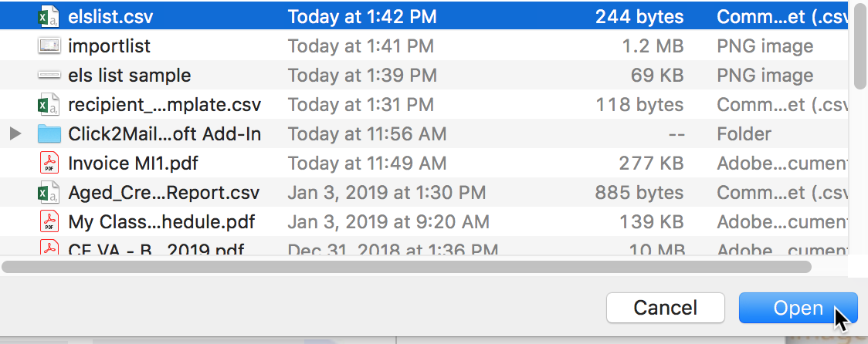Click the els list sample image icon

point(49,76)
